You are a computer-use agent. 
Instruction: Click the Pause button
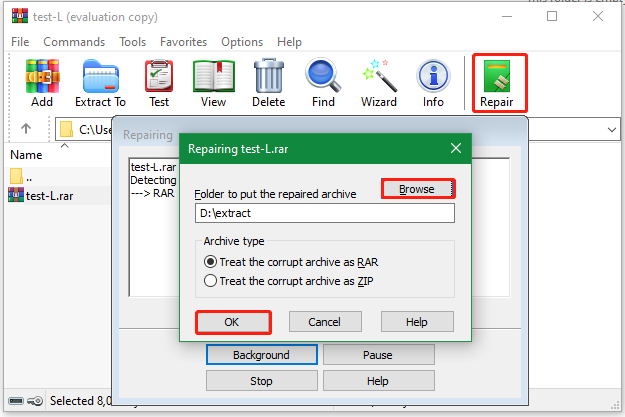[378, 355]
